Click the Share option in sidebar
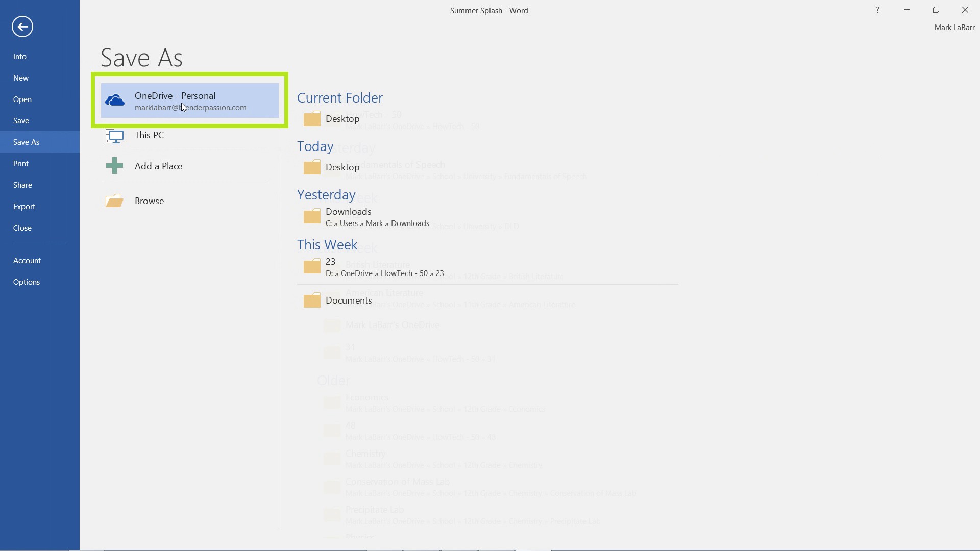The width and height of the screenshot is (980, 551). pyautogui.click(x=22, y=184)
